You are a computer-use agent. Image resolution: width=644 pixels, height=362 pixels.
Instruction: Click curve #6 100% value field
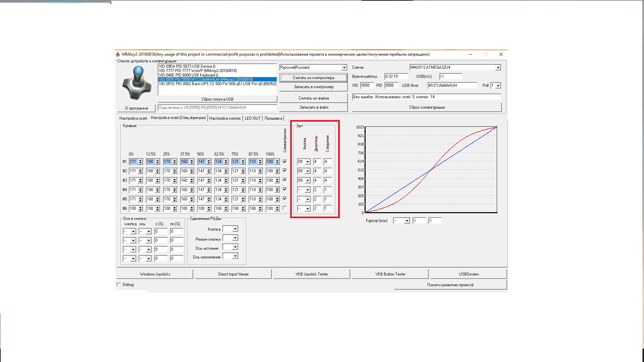(x=270, y=209)
